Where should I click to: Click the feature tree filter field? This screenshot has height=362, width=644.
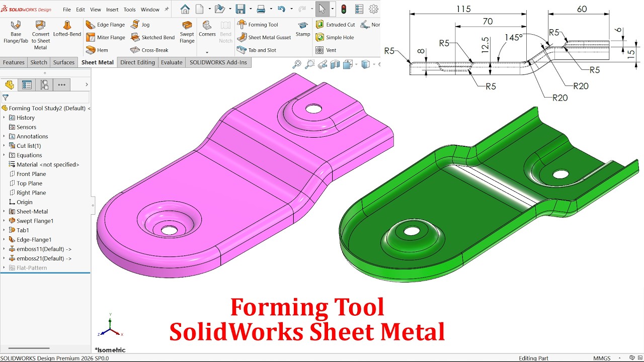[45, 98]
